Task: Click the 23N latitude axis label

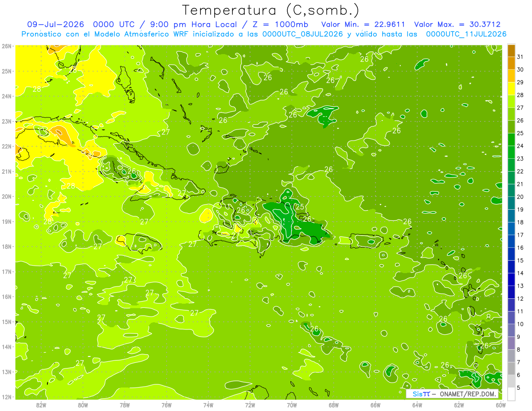Action: point(7,121)
